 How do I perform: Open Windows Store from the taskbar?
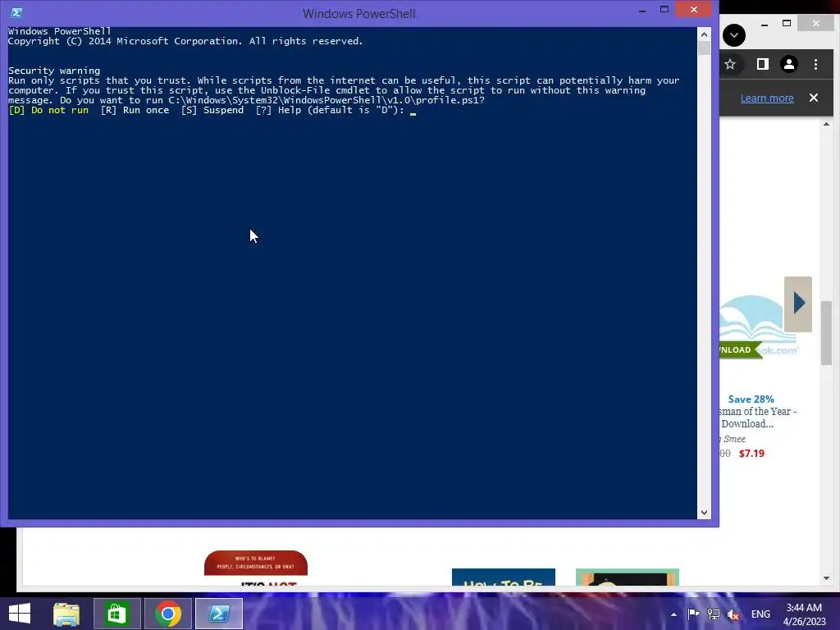point(116,614)
